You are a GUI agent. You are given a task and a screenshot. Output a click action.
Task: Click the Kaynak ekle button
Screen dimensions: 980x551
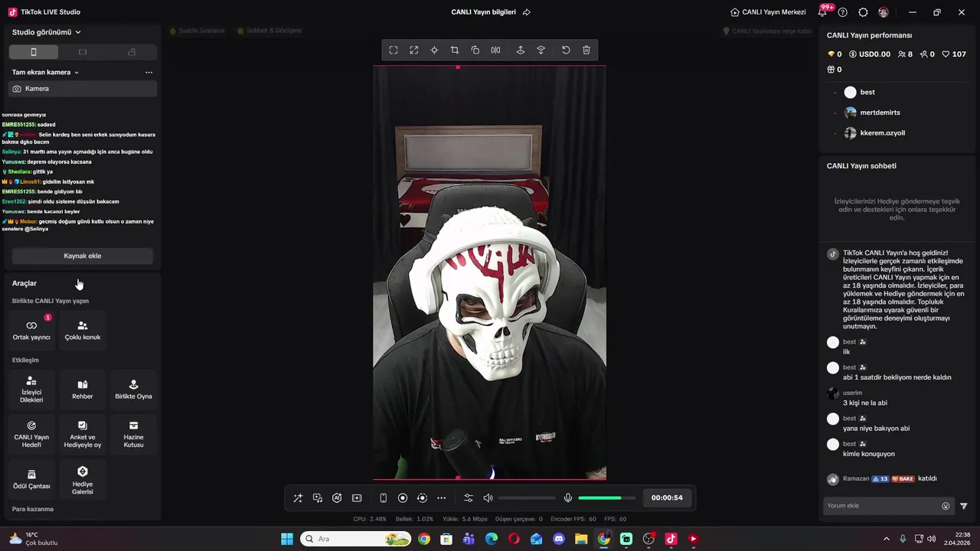click(83, 256)
